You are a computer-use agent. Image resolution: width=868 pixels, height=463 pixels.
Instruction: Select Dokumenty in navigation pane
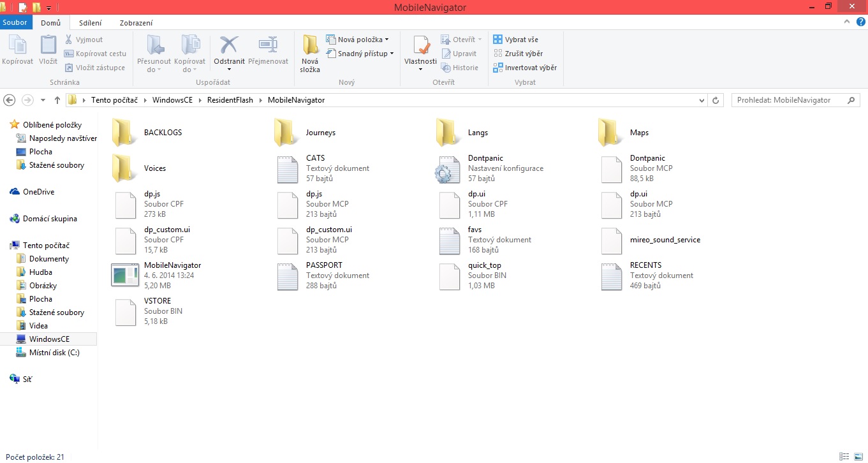(x=42, y=259)
